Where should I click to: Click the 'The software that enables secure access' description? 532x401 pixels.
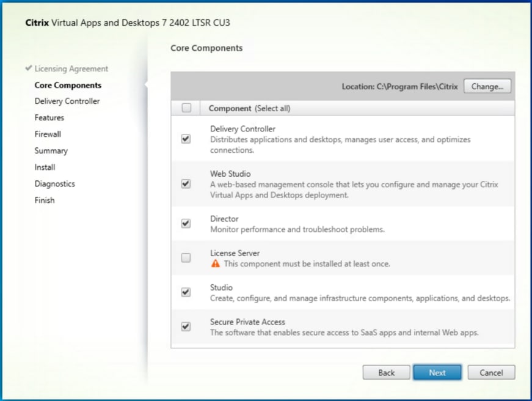pos(344,333)
